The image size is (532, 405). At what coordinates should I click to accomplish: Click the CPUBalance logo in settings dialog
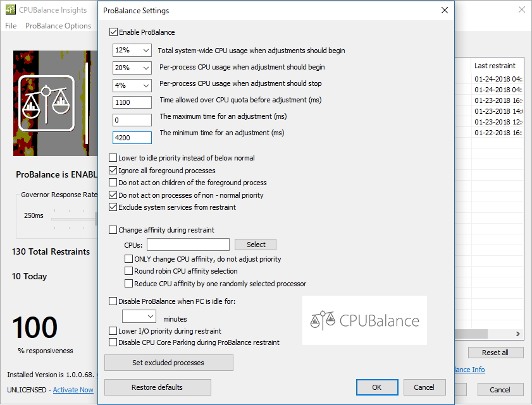point(364,320)
